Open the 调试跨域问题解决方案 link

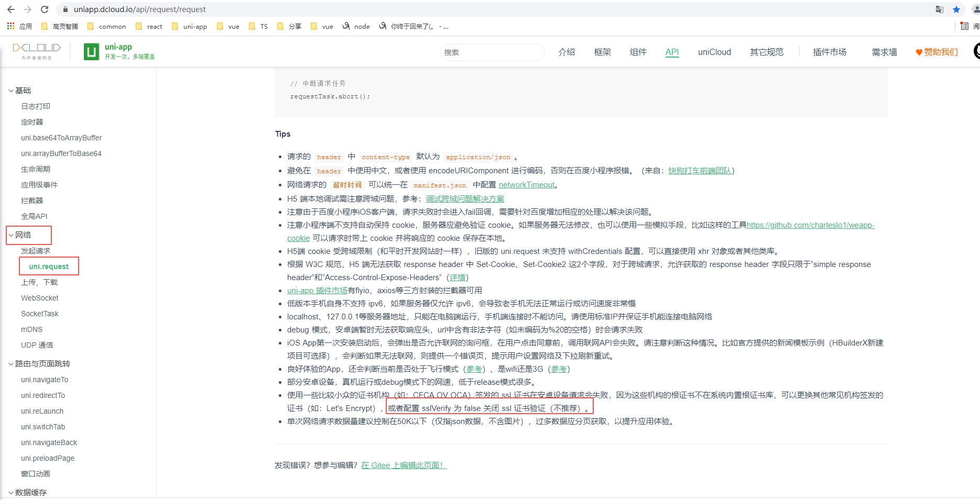coord(464,199)
